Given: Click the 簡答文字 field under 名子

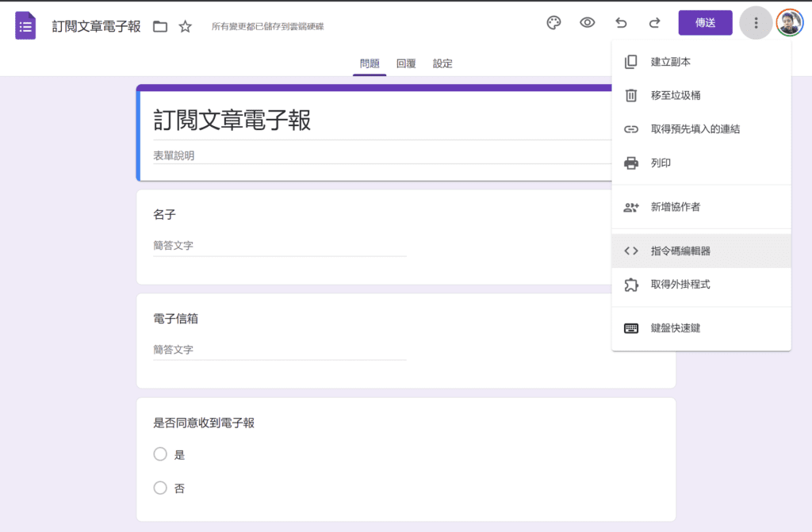Looking at the screenshot, I should [280, 246].
